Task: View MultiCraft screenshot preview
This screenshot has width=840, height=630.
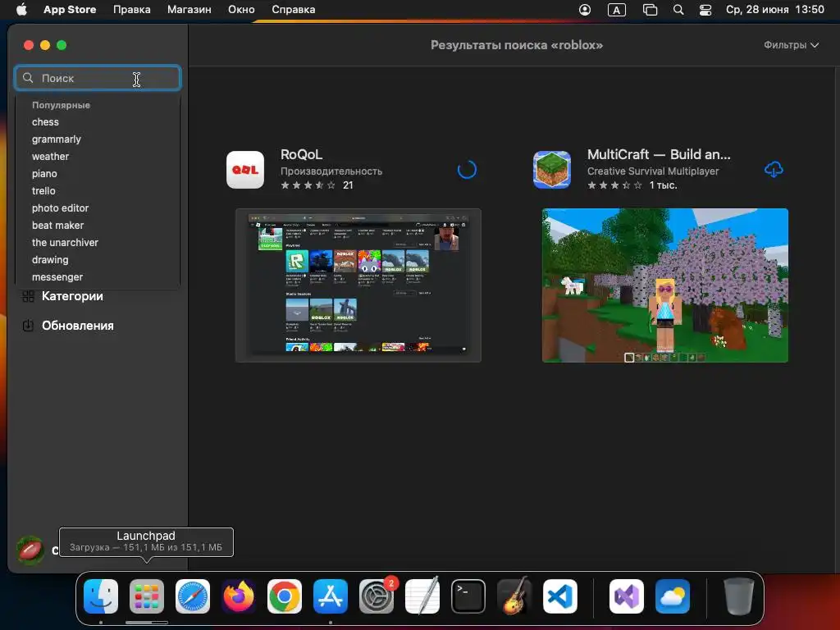Action: [x=664, y=285]
